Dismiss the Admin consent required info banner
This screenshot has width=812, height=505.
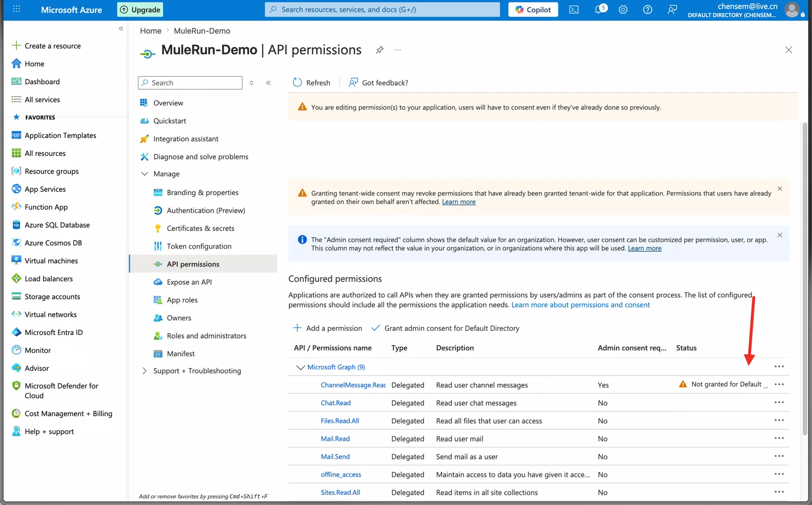pyautogui.click(x=780, y=235)
